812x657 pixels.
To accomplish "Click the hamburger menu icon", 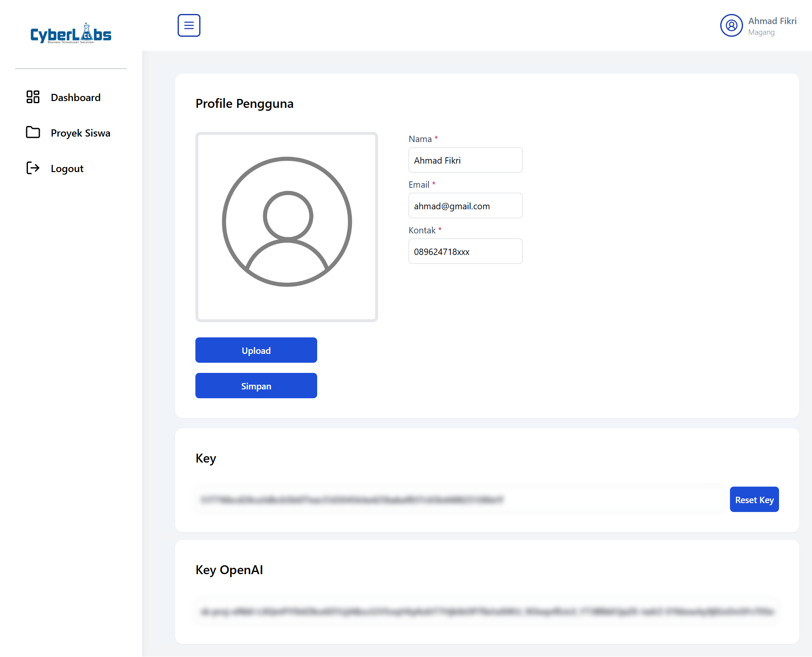I will (x=189, y=25).
